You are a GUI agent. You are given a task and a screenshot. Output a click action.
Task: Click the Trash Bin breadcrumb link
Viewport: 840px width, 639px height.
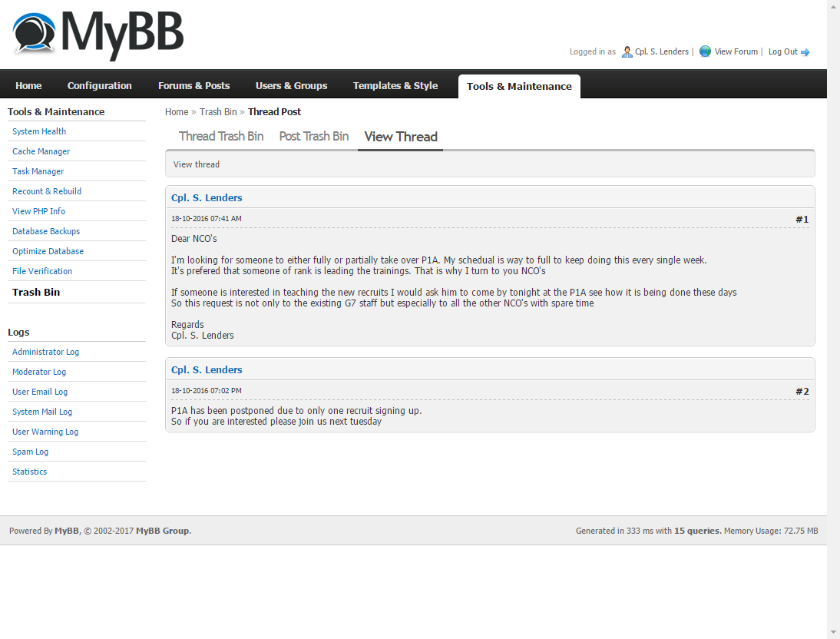[218, 112]
